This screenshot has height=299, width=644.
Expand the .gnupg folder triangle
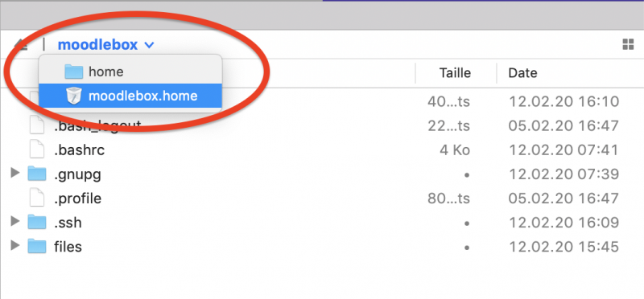15,173
